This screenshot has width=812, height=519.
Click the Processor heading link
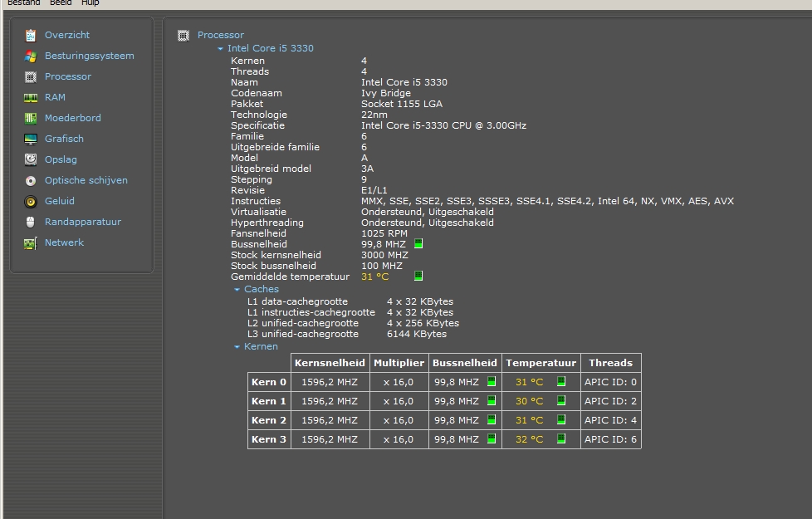(x=221, y=35)
